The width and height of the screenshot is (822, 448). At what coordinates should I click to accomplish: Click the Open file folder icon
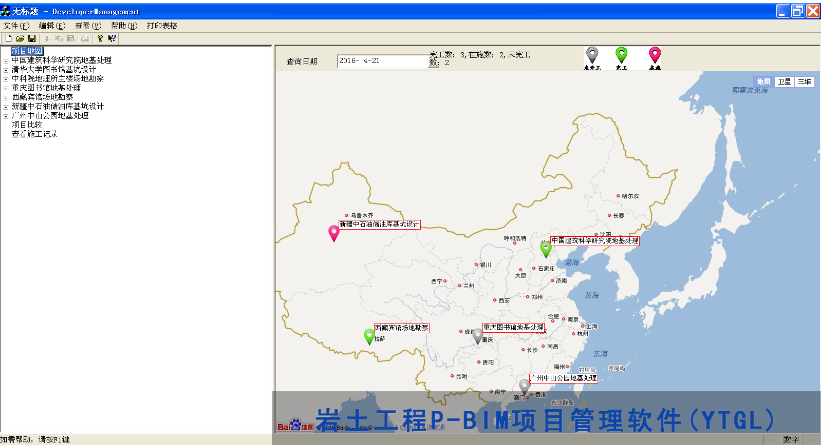20,38
